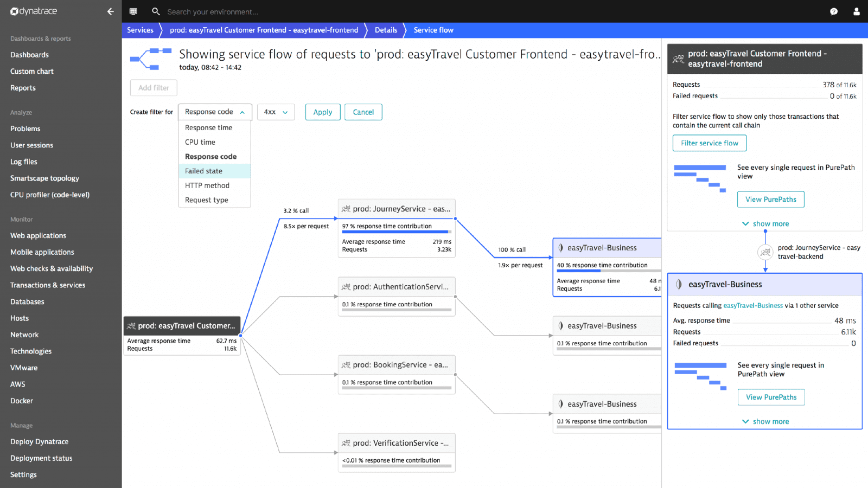The image size is (868, 488).
Task: Click easyTravel-Business 40% contribution bar
Action: 609,271
